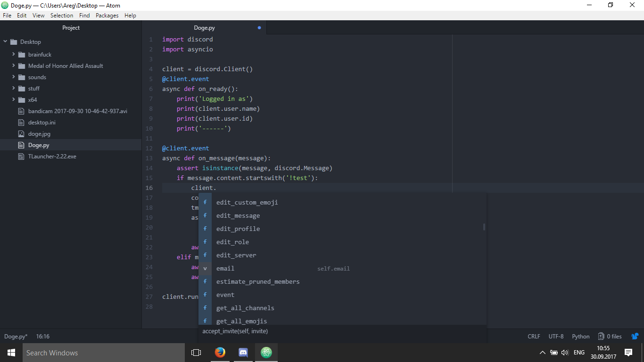Click the executable icon beside TLauncher-2.22.exe
The height and width of the screenshot is (362, 644).
21,156
